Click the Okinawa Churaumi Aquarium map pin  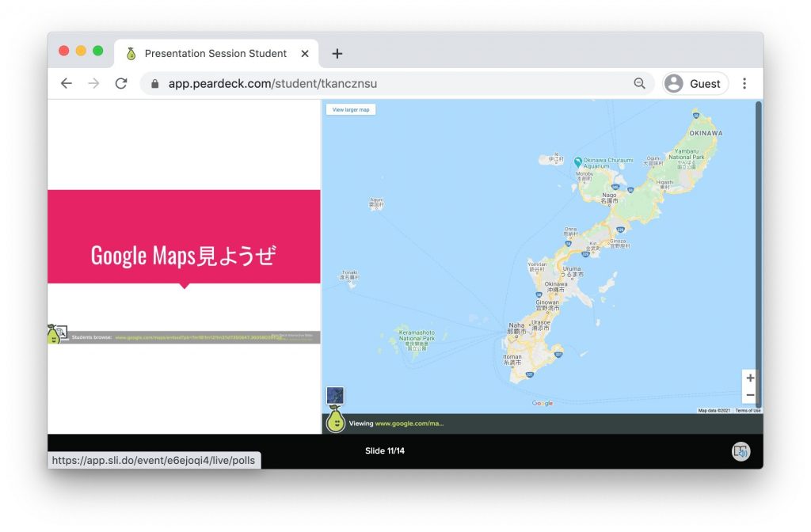578,161
